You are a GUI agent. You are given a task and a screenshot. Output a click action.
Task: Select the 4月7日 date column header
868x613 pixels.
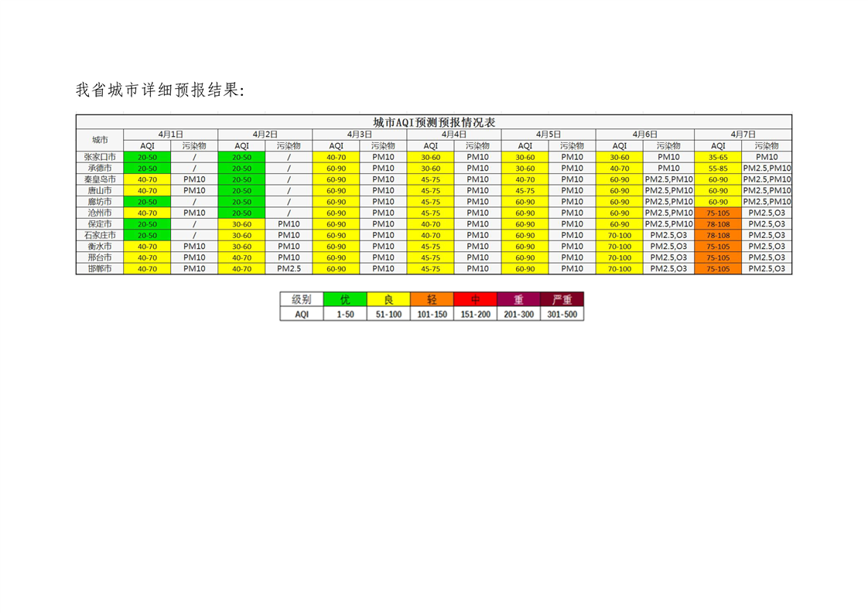tap(743, 135)
